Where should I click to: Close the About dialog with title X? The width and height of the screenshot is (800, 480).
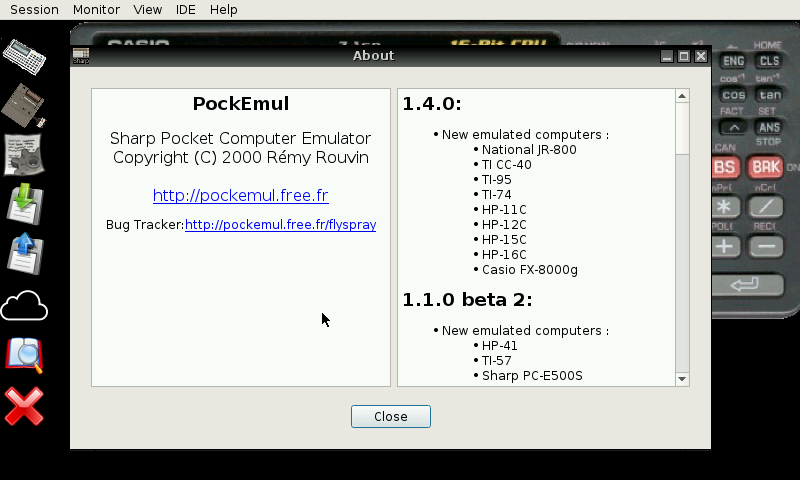[x=701, y=56]
